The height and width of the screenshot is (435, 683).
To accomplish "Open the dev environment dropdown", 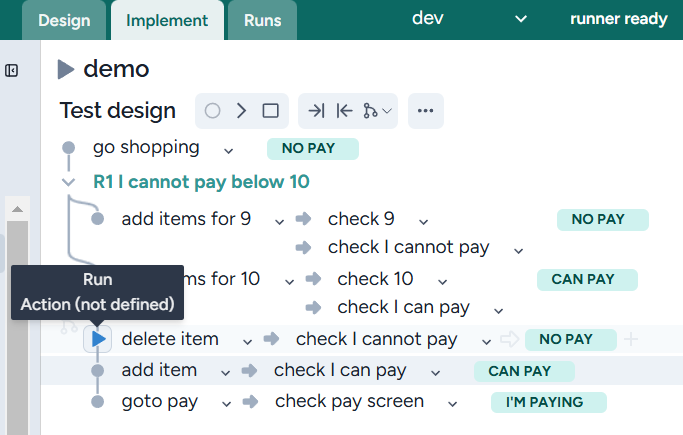I will (520, 19).
